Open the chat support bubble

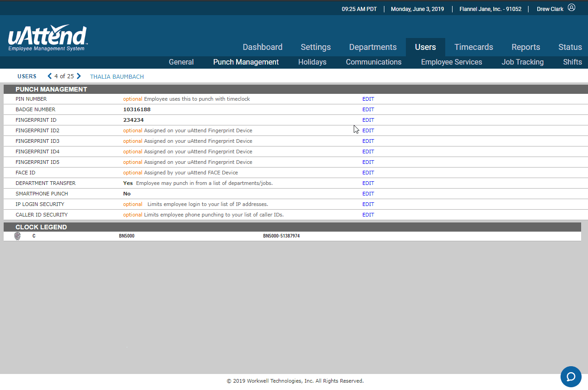tap(571, 377)
